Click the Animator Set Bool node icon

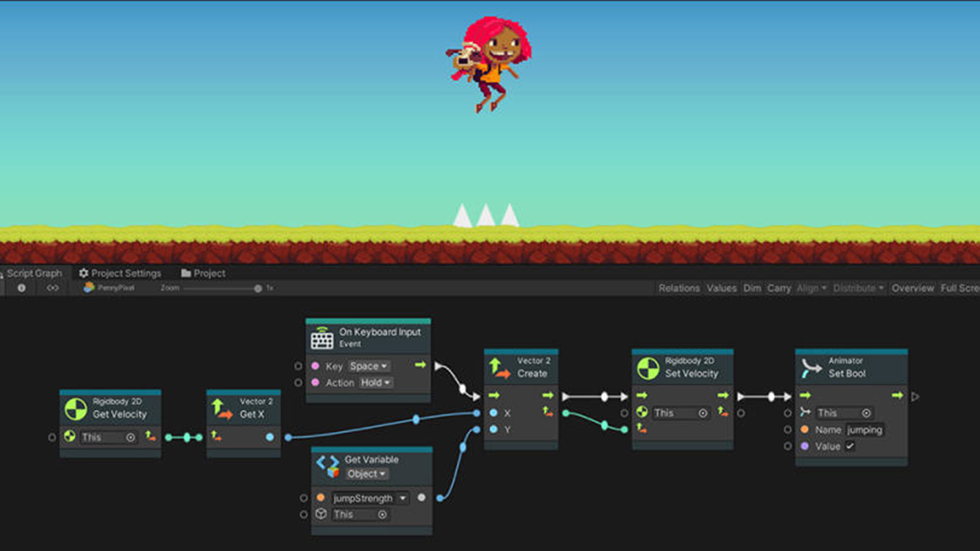811,368
